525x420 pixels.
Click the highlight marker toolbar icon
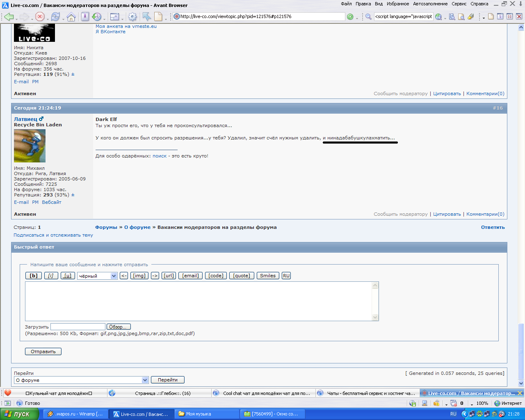[471, 17]
